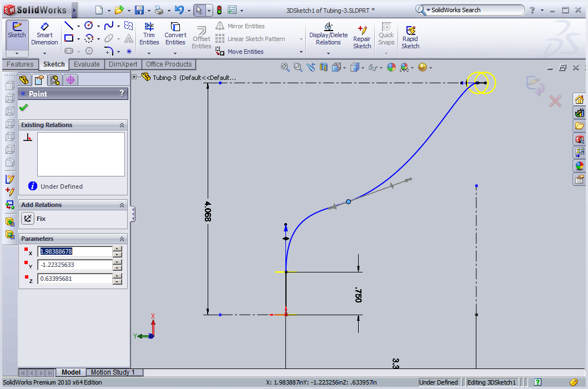Open the Motion Study 1 tab
The image size is (588, 389).
pyautogui.click(x=114, y=372)
